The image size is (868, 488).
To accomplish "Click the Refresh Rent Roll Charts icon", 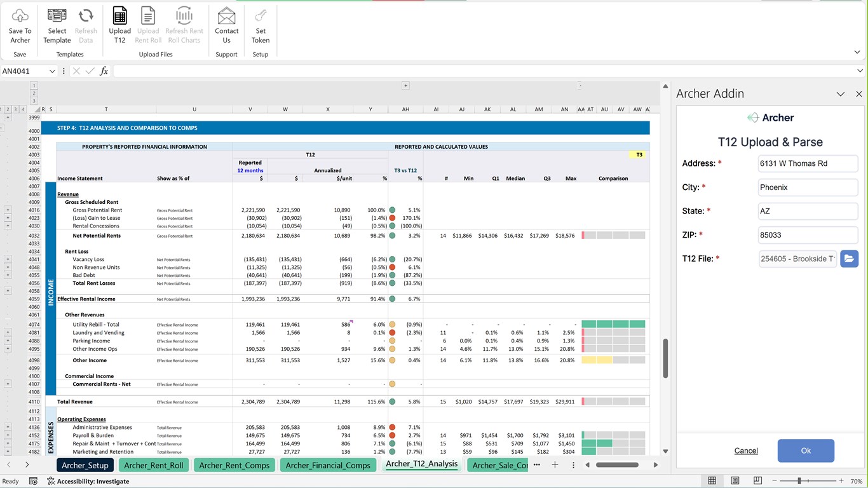I will click(184, 16).
